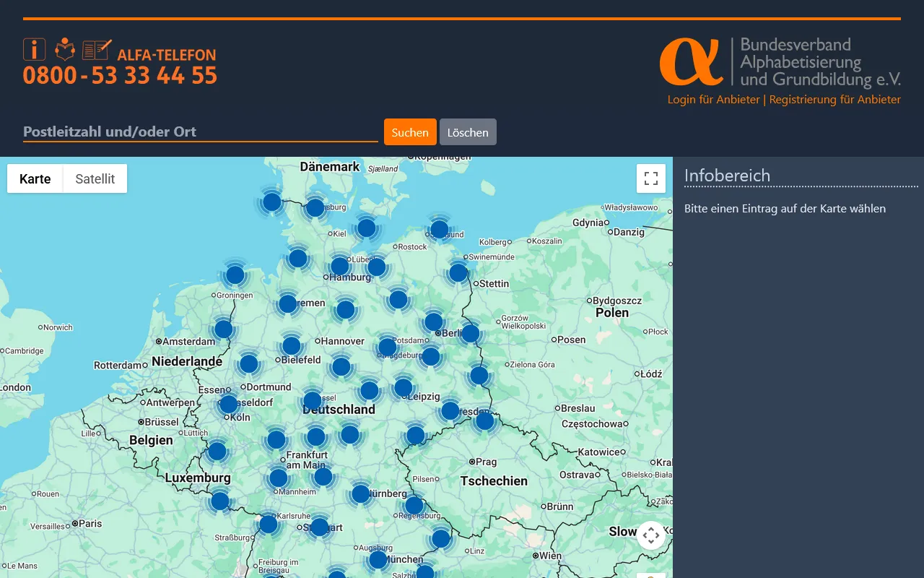Select the blue marker on Nürnberg
The height and width of the screenshot is (578, 924).
pyautogui.click(x=361, y=494)
